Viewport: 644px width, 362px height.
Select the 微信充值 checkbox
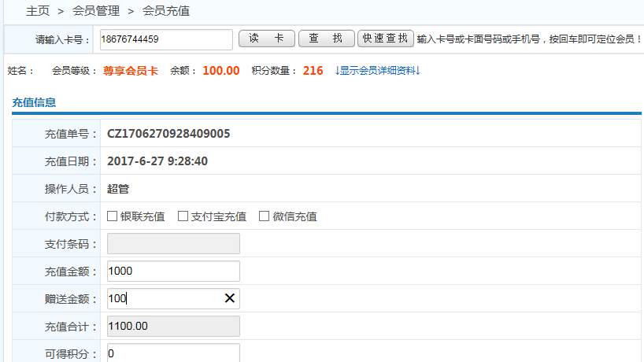(x=265, y=216)
